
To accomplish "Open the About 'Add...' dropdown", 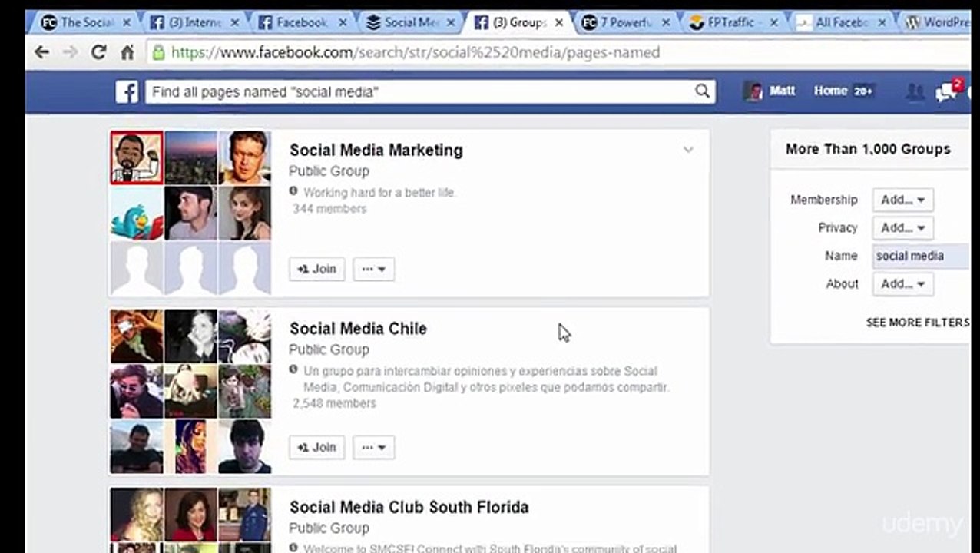I will [x=902, y=284].
